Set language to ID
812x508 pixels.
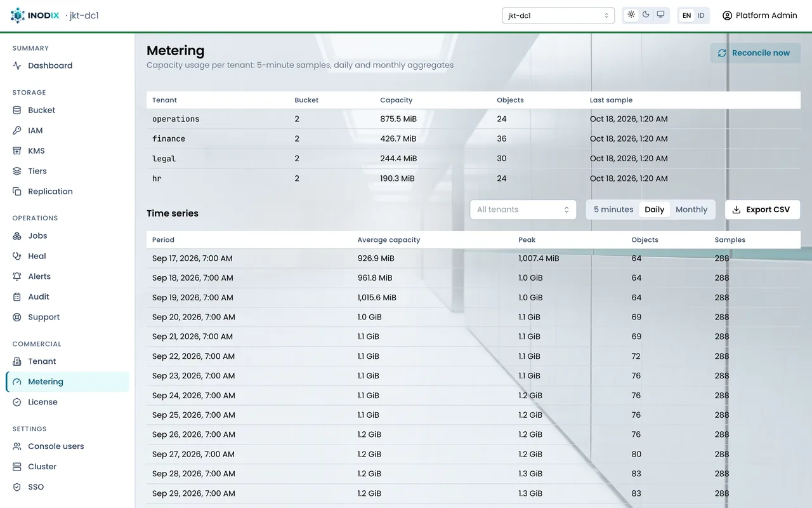coord(701,15)
